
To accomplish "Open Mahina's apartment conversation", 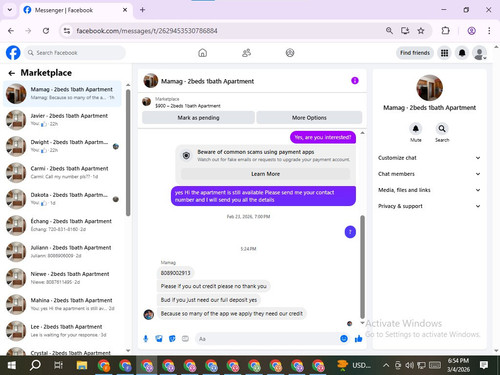I will (62, 304).
